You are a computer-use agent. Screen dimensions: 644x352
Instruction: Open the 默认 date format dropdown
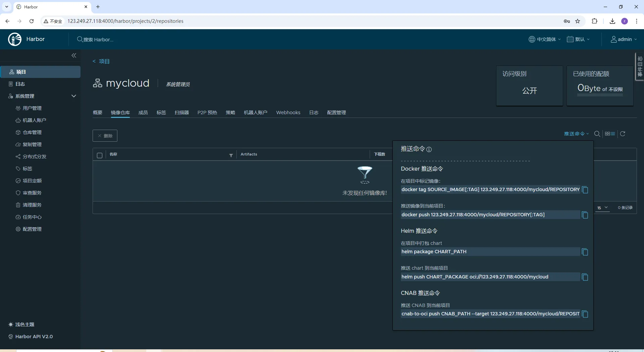(578, 39)
